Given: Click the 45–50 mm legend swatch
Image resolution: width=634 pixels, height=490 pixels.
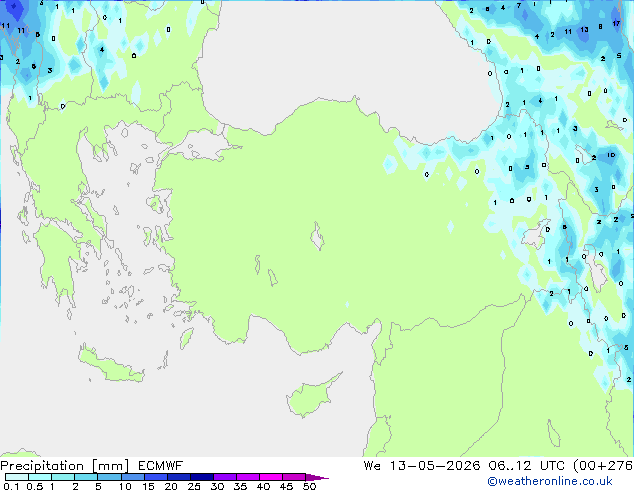Looking at the screenshot, I should pyautogui.click(x=294, y=477).
